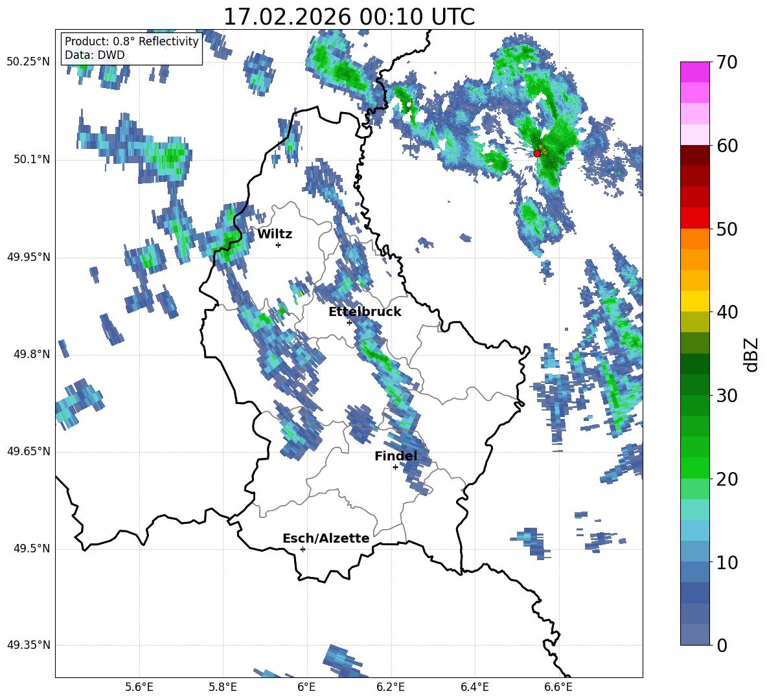Click the red radar site marker dot

536,153
